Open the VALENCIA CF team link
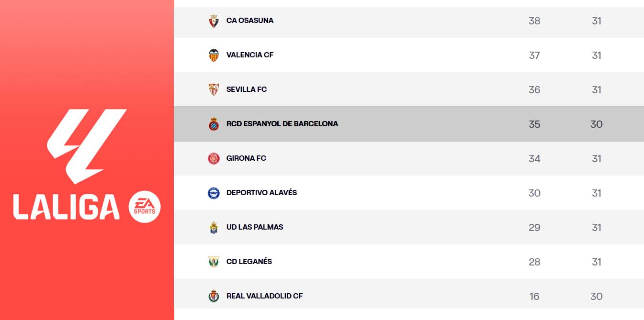The image size is (644, 320). pyautogui.click(x=250, y=55)
